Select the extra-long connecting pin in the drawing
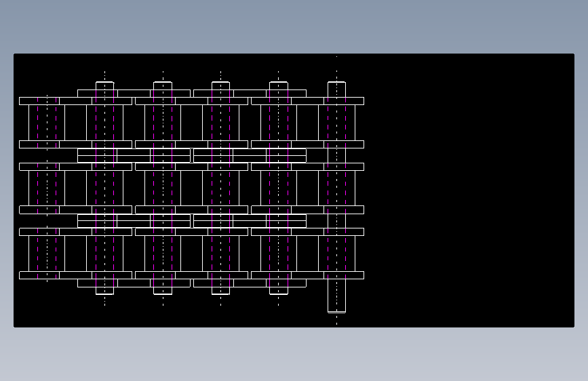The image size is (588, 381). 337,197
